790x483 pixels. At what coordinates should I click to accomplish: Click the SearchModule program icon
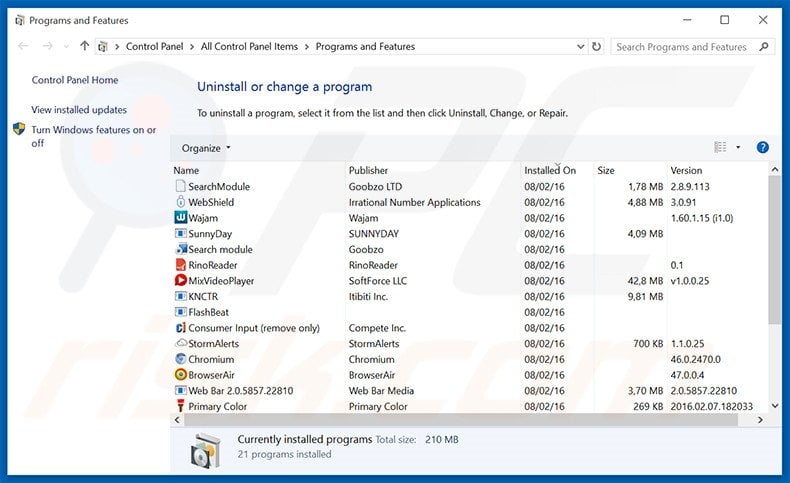[180, 186]
